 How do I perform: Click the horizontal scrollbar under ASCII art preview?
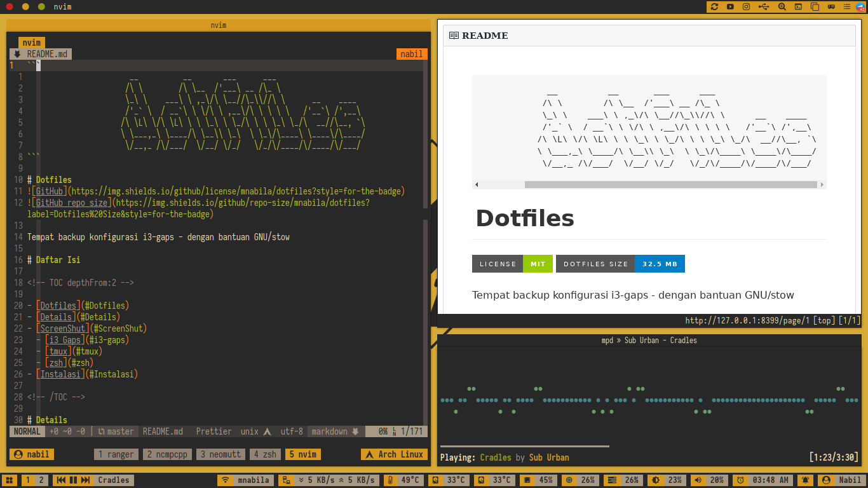point(670,185)
